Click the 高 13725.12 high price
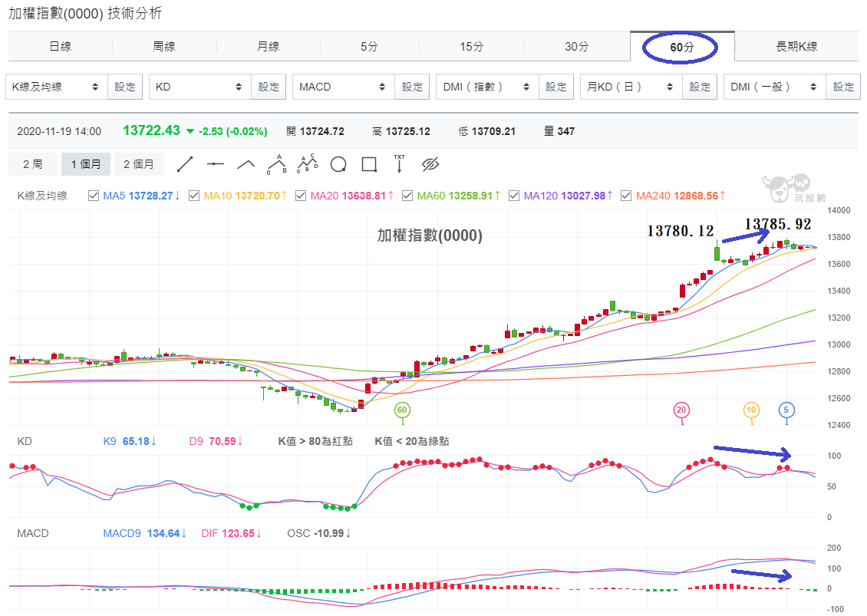867x616 pixels. click(401, 132)
